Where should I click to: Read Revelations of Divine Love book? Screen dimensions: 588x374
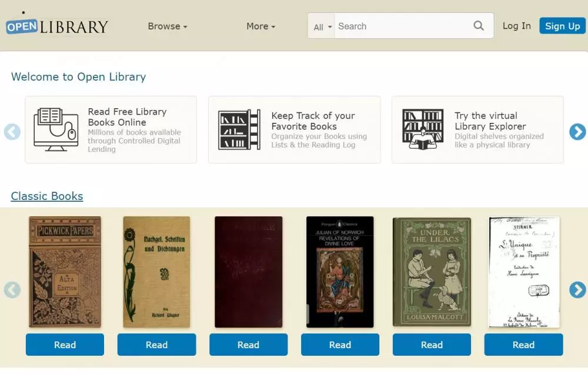pos(340,345)
